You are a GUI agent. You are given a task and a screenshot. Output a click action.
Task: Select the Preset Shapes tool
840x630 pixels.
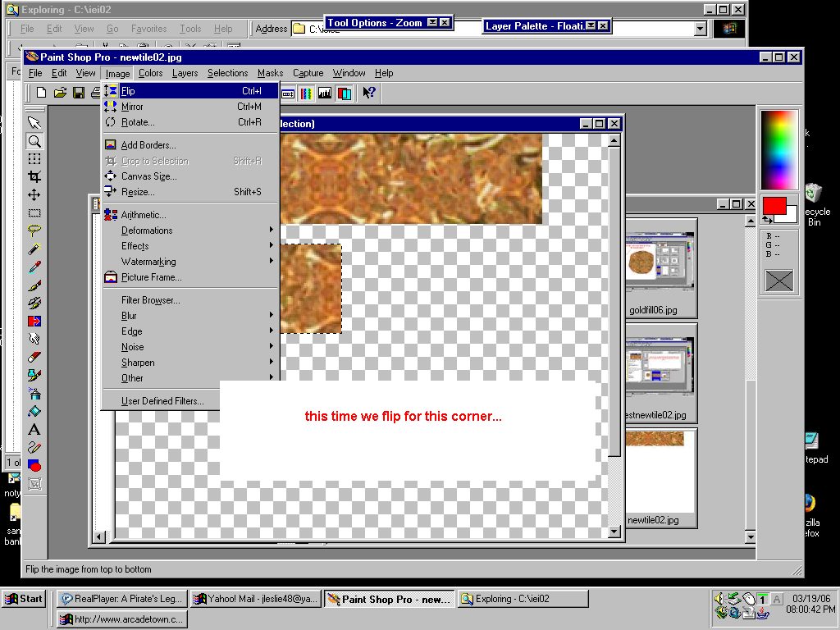34,466
